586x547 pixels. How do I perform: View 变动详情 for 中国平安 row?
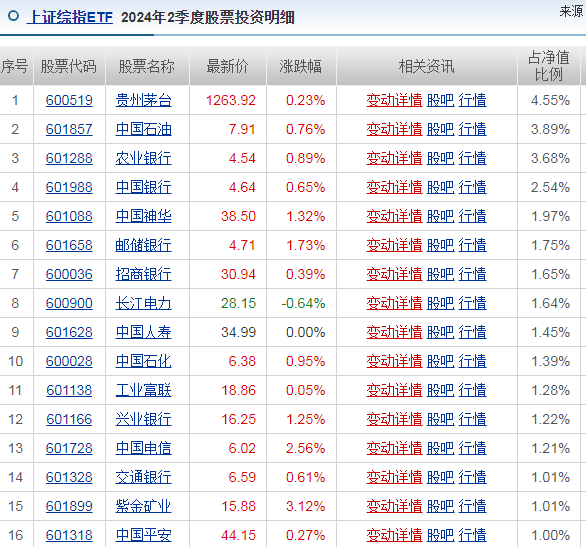click(x=394, y=535)
